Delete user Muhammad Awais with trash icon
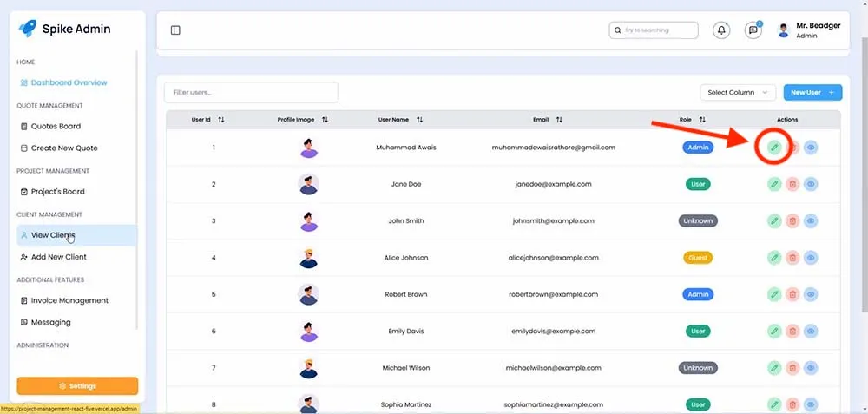The width and height of the screenshot is (868, 414). click(792, 148)
